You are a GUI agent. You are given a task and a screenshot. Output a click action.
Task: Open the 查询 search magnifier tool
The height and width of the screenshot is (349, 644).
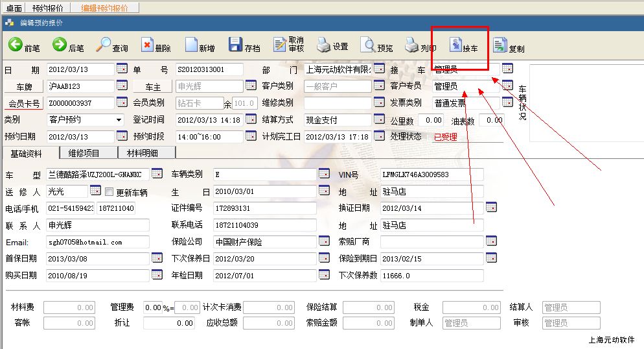click(x=104, y=45)
